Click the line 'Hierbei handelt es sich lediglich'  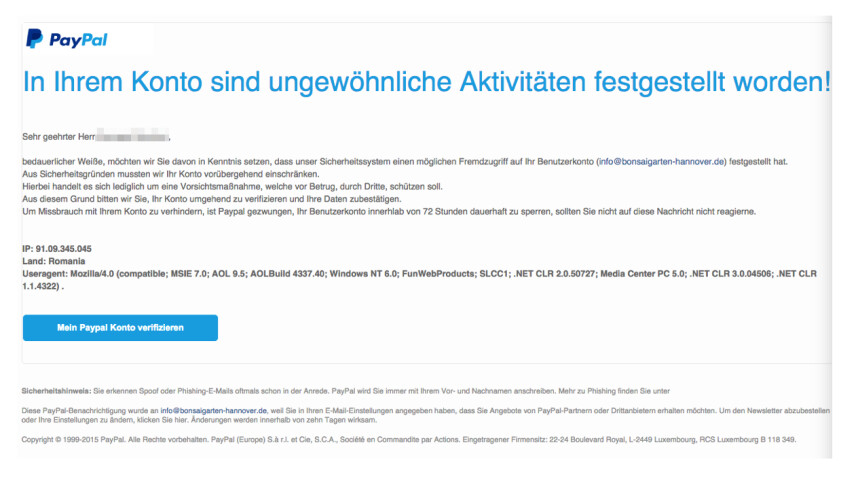(x=232, y=187)
